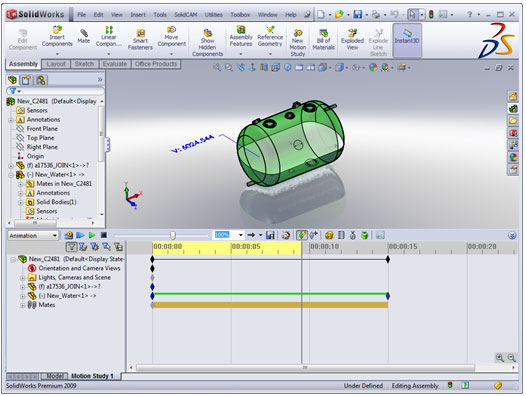
Task: Open the Animation Wizard icon
Action: point(286,235)
